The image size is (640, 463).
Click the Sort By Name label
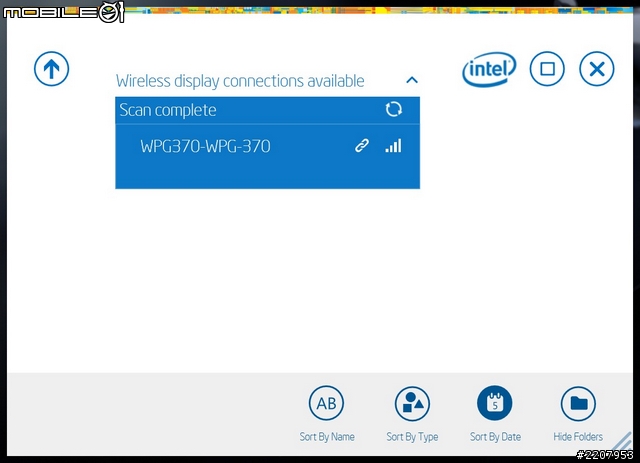pos(327,437)
